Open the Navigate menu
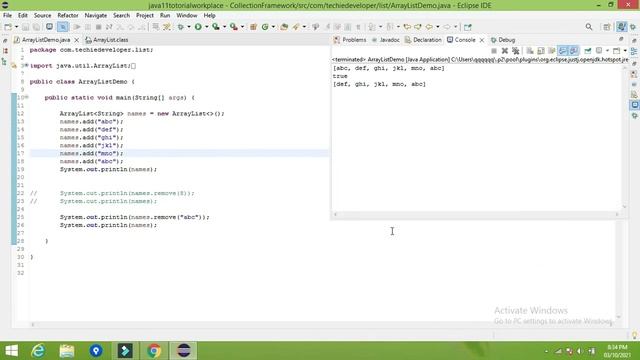Screen dimensions: 640x360 coord(96,16)
